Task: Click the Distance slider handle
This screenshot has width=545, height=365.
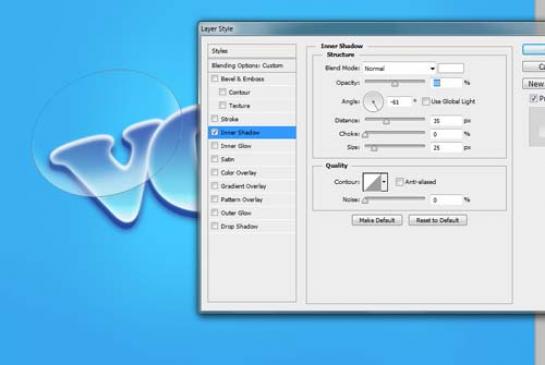Action: (386, 122)
